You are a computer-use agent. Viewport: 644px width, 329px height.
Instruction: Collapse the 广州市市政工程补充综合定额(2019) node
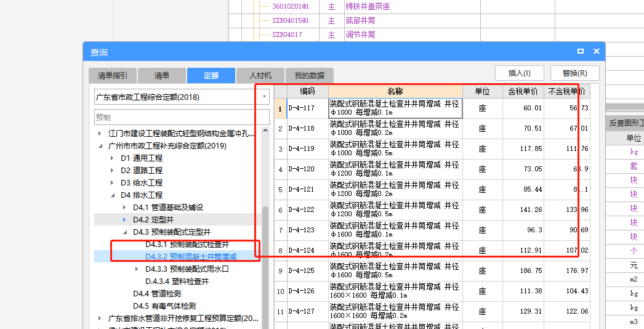(x=100, y=146)
